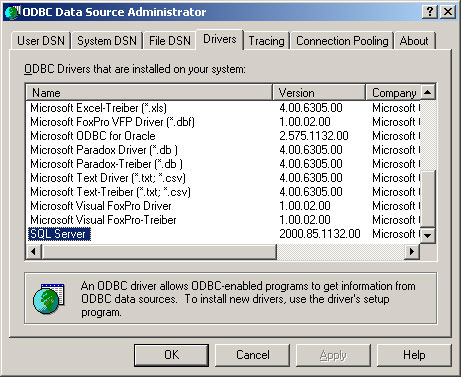Switch to the System DSN tab
This screenshot has width=461, height=377.
[x=107, y=41]
